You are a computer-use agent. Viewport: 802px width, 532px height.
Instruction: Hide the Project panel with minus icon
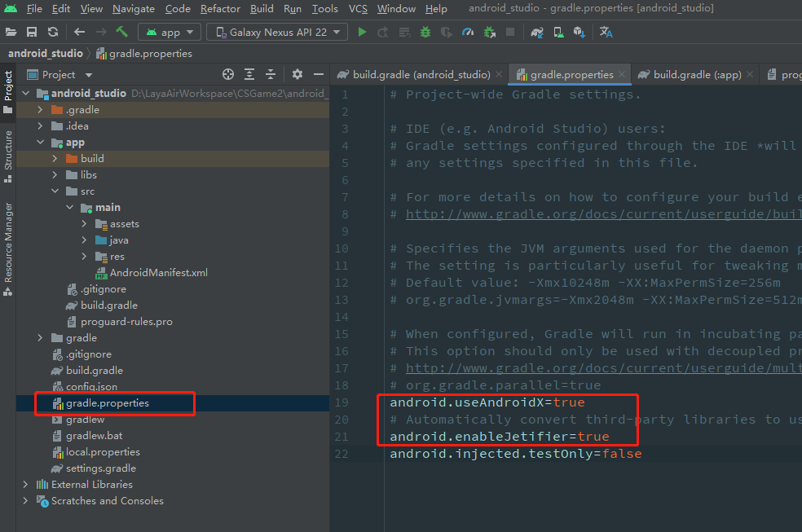pos(318,75)
